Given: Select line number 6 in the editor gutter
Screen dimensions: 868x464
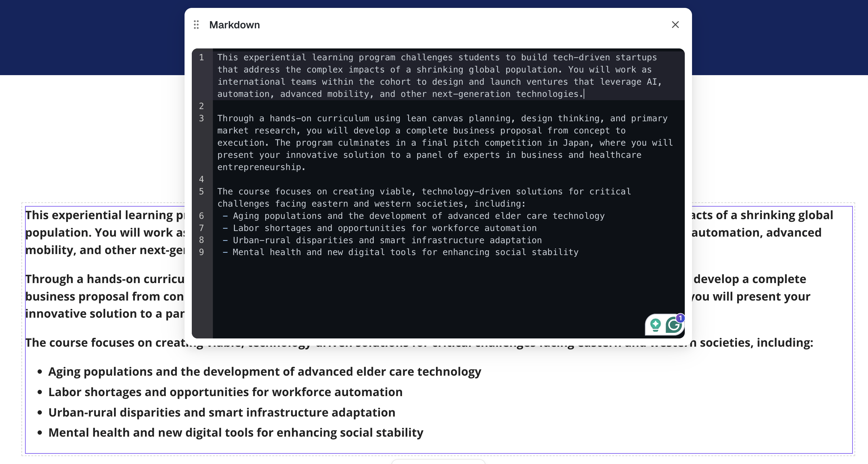Looking at the screenshot, I should click(201, 216).
